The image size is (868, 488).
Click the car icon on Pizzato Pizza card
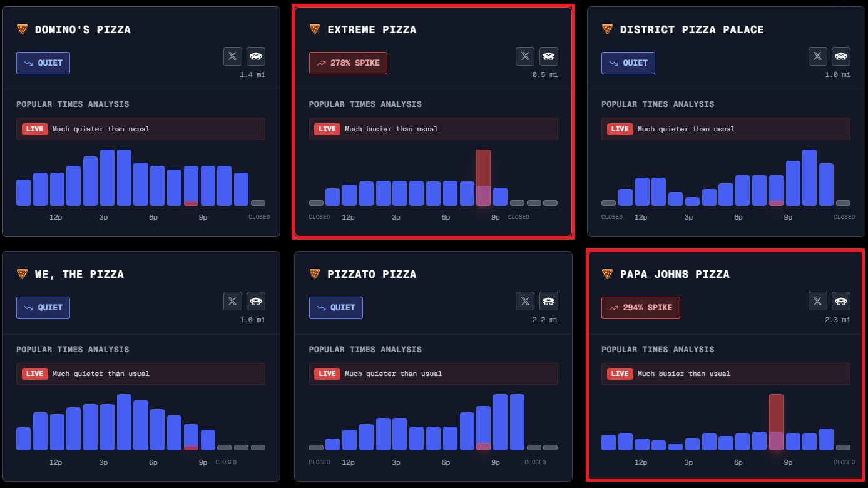click(x=548, y=301)
